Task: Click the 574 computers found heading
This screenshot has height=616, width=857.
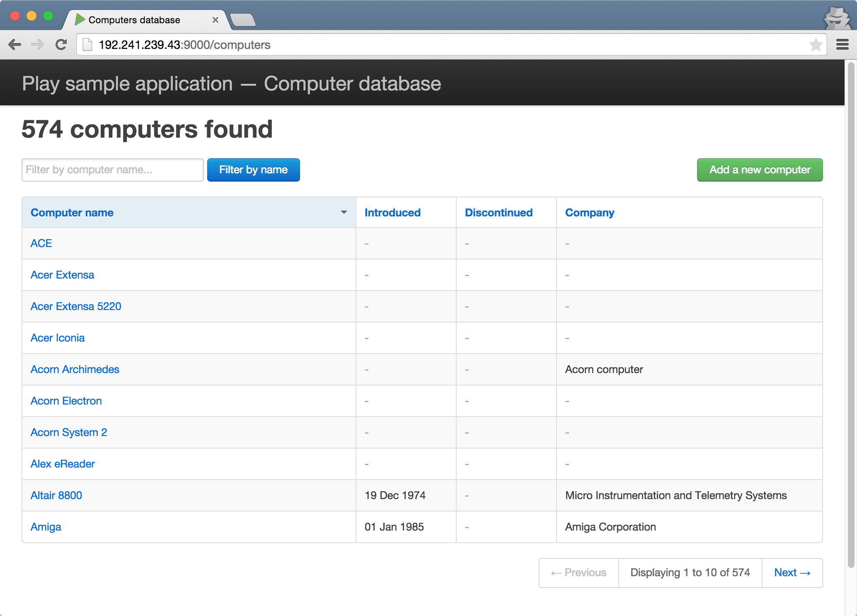Action: [x=147, y=129]
